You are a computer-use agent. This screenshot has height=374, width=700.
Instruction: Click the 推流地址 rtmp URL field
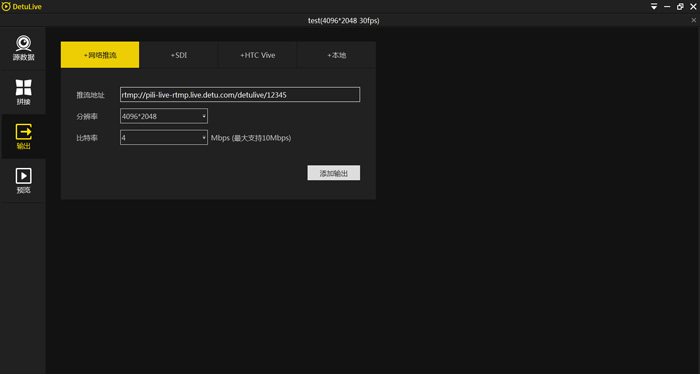[240, 95]
